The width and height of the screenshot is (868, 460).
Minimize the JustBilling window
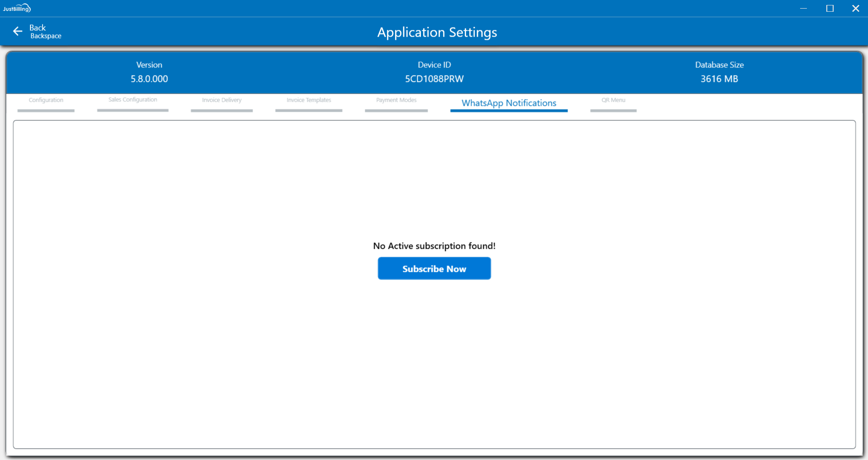803,8
